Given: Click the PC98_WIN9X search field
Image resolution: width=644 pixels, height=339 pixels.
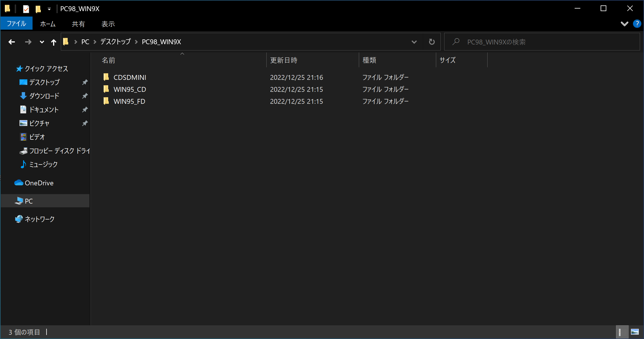Looking at the screenshot, I should pyautogui.click(x=542, y=42).
